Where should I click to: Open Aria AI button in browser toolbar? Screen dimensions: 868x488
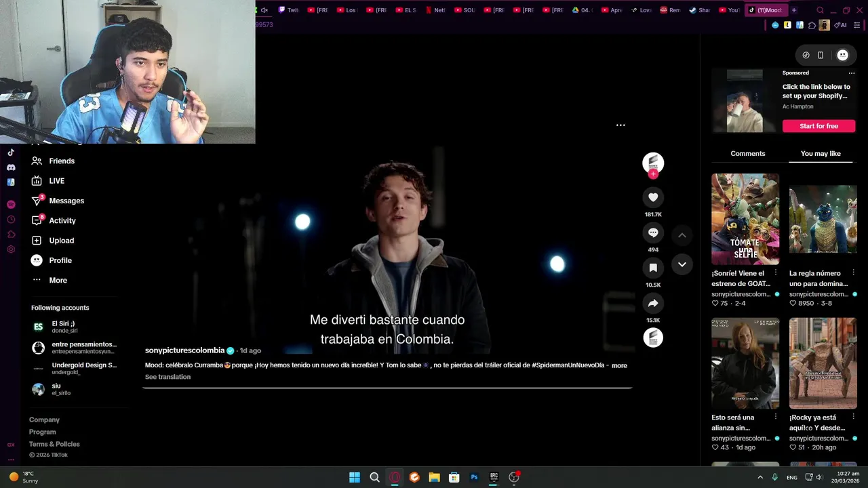[841, 25]
